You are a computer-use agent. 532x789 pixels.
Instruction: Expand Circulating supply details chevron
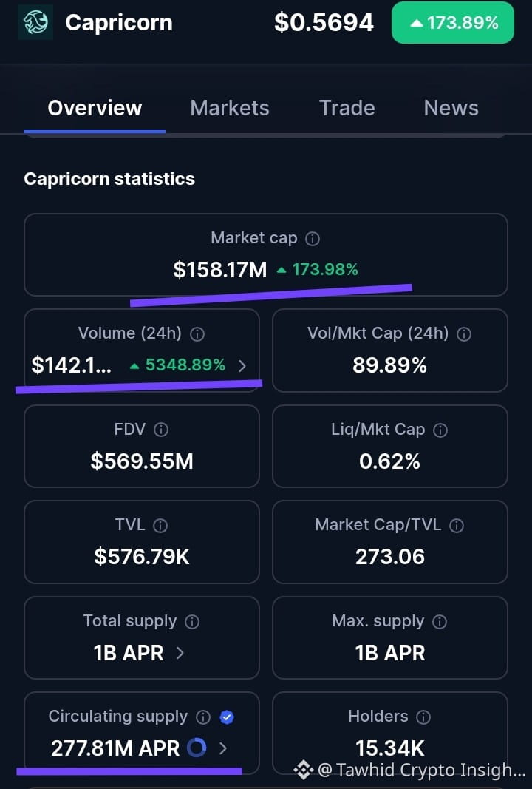[223, 748]
